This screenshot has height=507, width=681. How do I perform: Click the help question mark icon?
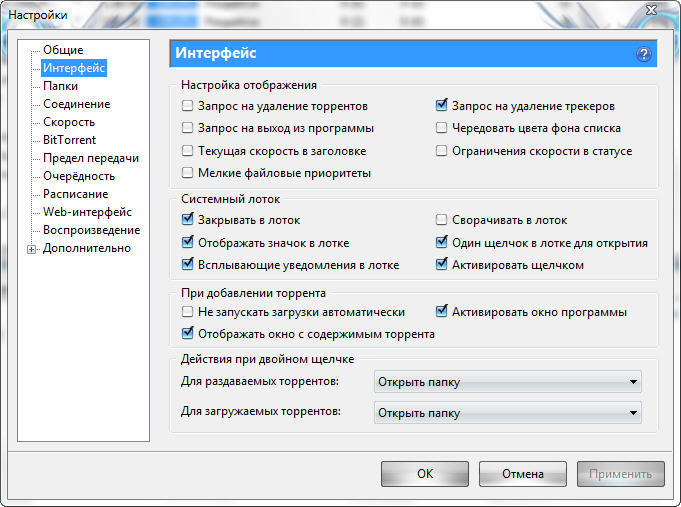[x=643, y=54]
